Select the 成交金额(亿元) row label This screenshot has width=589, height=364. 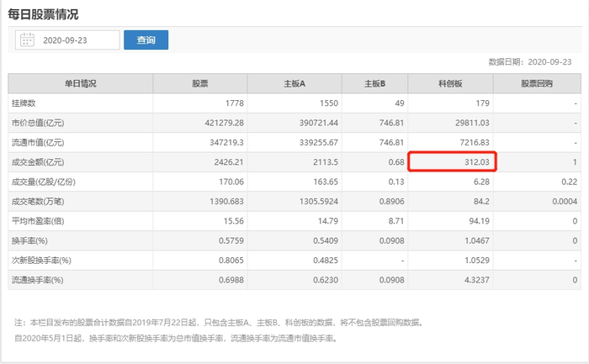pos(38,162)
